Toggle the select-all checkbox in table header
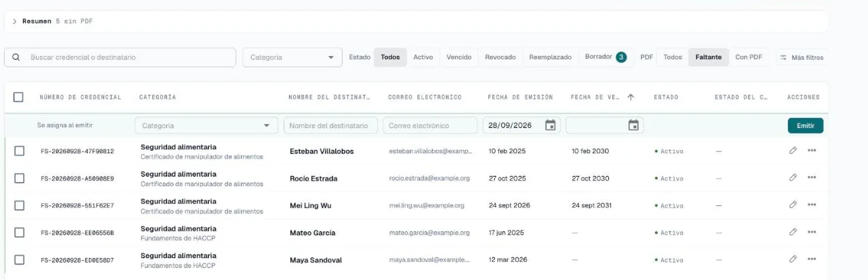The height and width of the screenshot is (280, 868). [x=19, y=97]
